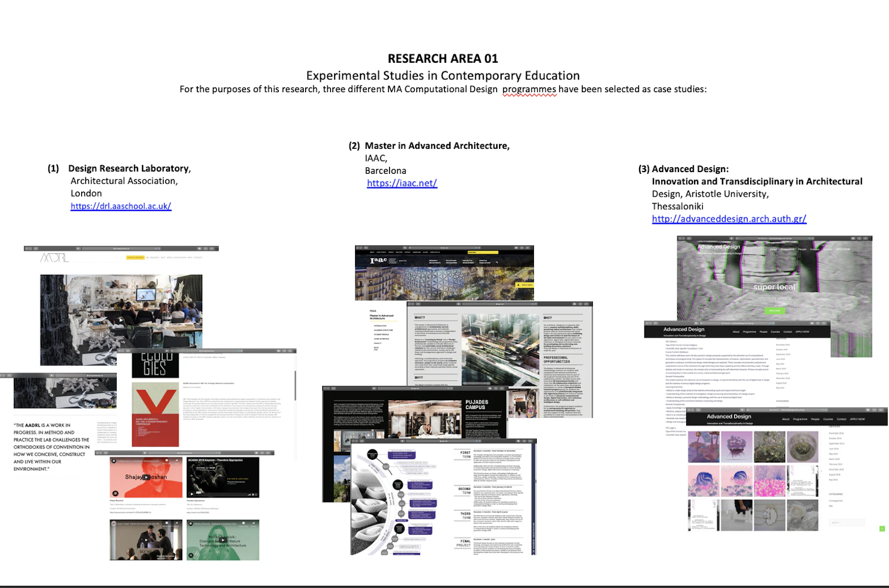Click the Patrik Schumacher duel video thumbnail
The image size is (889, 588).
pyautogui.click(x=146, y=540)
